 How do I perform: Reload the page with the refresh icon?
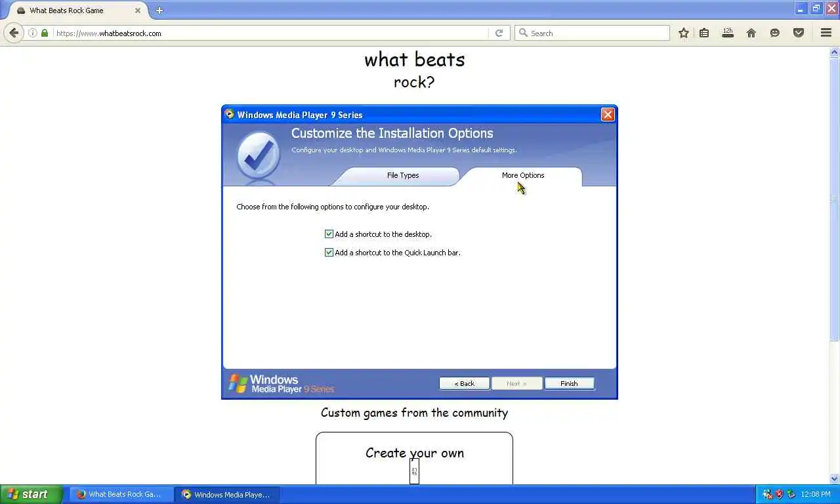499,33
